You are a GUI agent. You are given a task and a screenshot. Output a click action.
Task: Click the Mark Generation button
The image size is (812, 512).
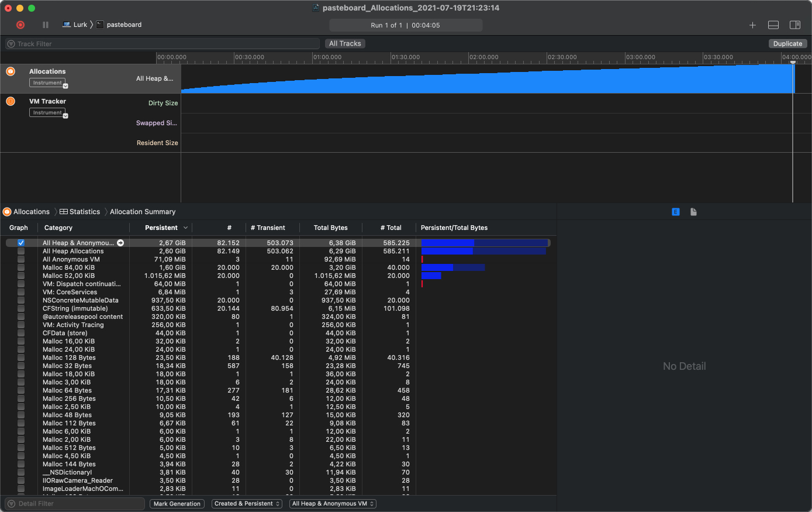177,504
